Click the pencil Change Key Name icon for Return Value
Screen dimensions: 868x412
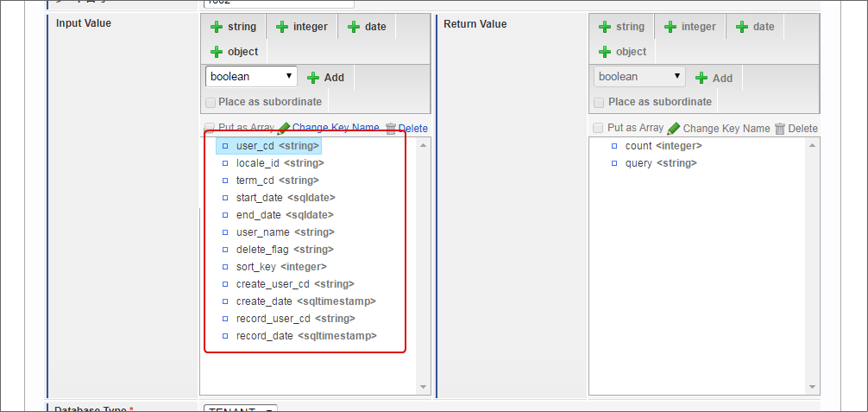674,129
